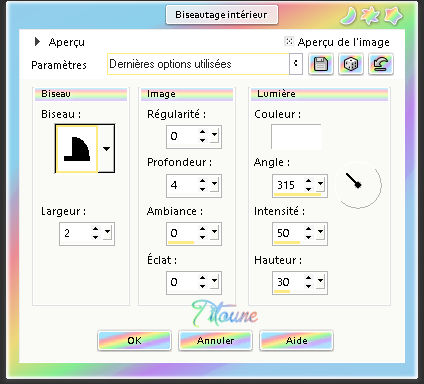Decrease Éclat with the down arrow
The image size is (424, 384).
coord(202,286)
